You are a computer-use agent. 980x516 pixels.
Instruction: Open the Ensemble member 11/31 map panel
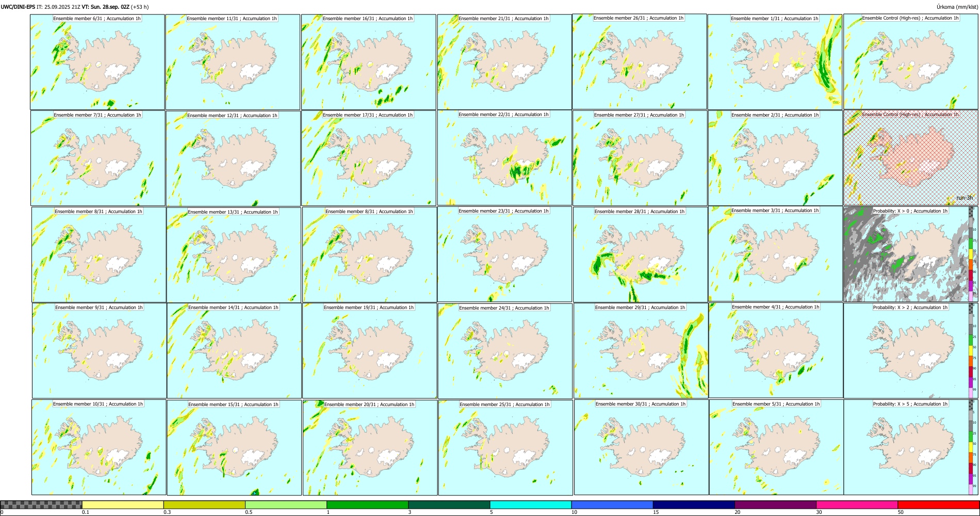point(233,62)
